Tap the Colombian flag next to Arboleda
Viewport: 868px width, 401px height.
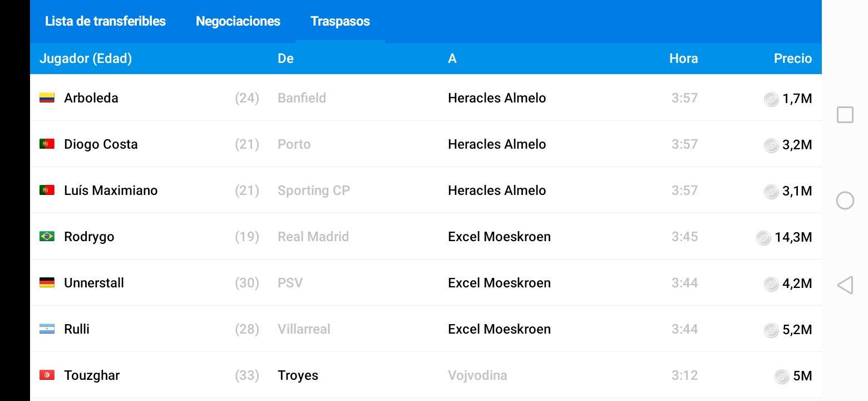pyautogui.click(x=47, y=98)
